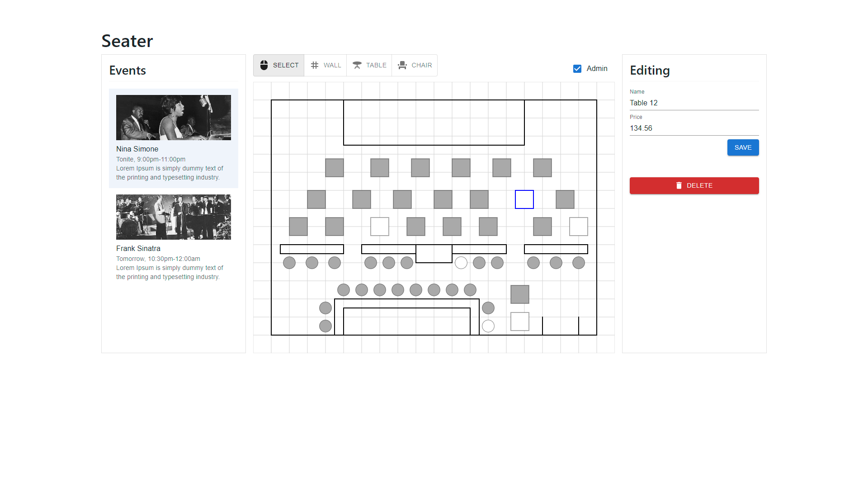
Task: Activate the Select tool
Action: coord(279,65)
